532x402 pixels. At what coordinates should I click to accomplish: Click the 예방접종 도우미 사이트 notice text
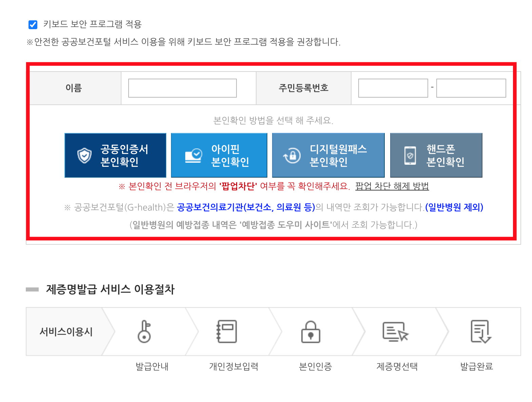coord(273,225)
